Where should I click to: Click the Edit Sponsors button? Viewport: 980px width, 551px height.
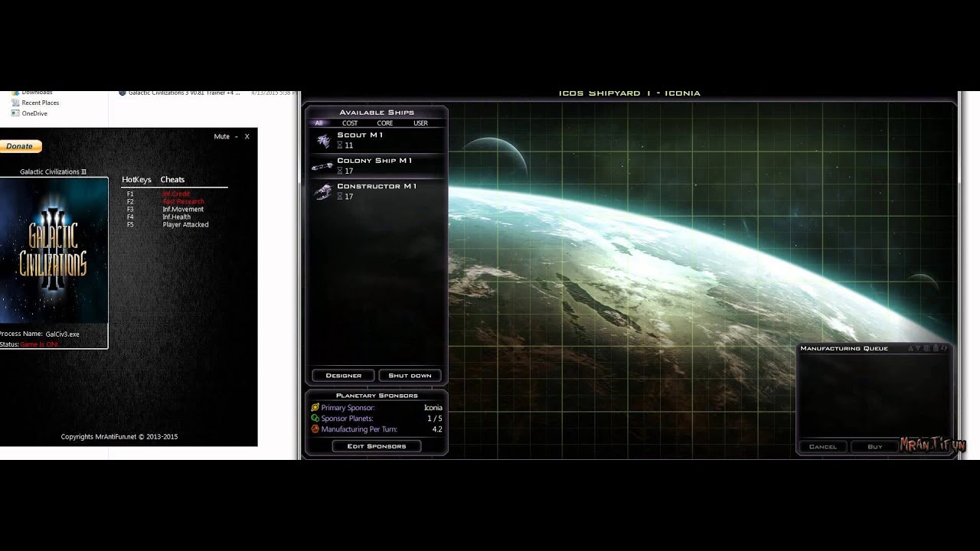pos(377,446)
